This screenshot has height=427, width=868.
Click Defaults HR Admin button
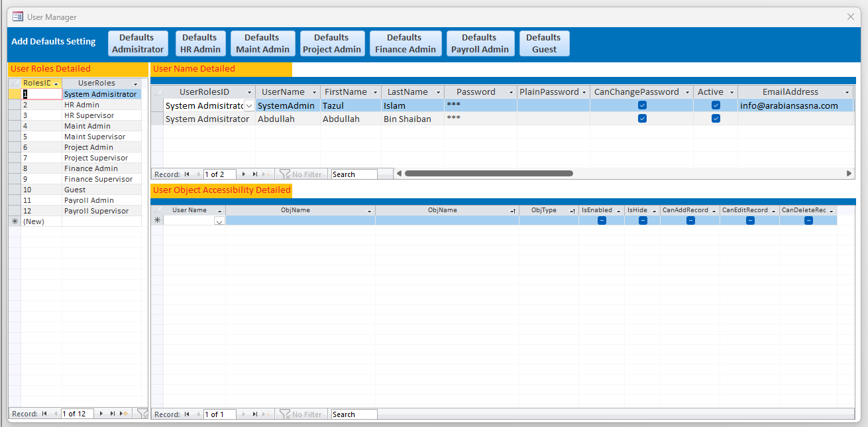coord(200,43)
